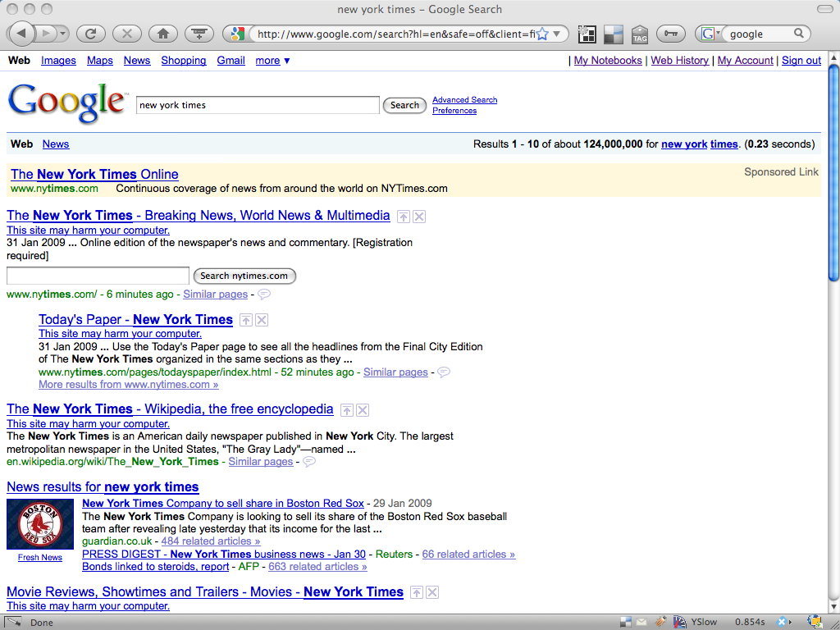This screenshot has width=840, height=630.
Task: Click the TAG toolbar icon
Action: point(640,34)
